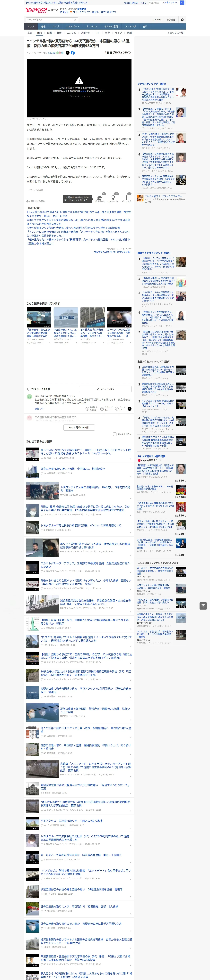210x980 pixels.
Task: Open the みんなの意見 tab
Action: click(x=111, y=27)
